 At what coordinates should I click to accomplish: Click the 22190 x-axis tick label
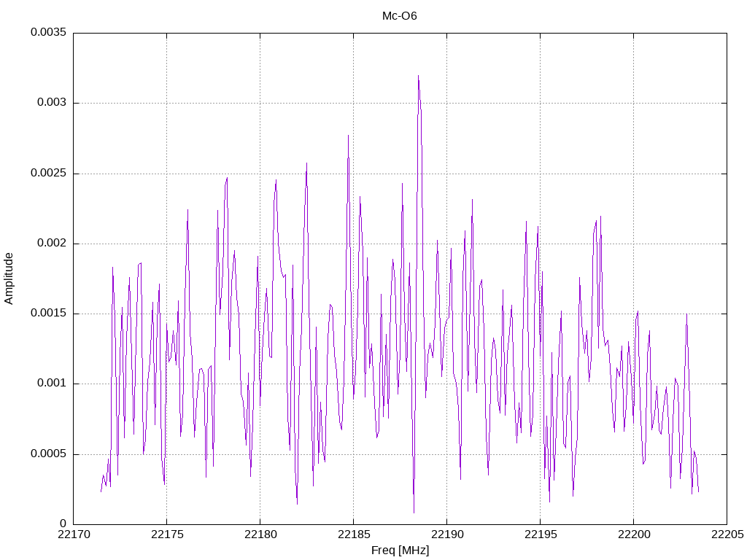pos(447,534)
